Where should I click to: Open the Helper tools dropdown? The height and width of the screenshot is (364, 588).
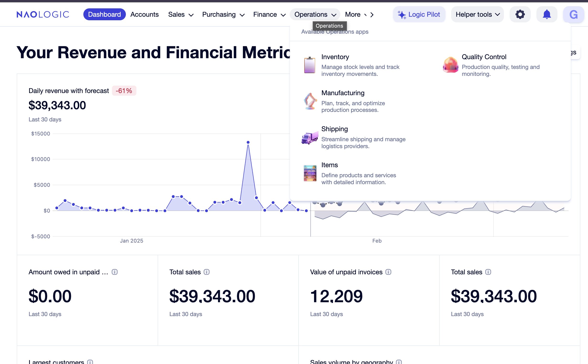477,15
